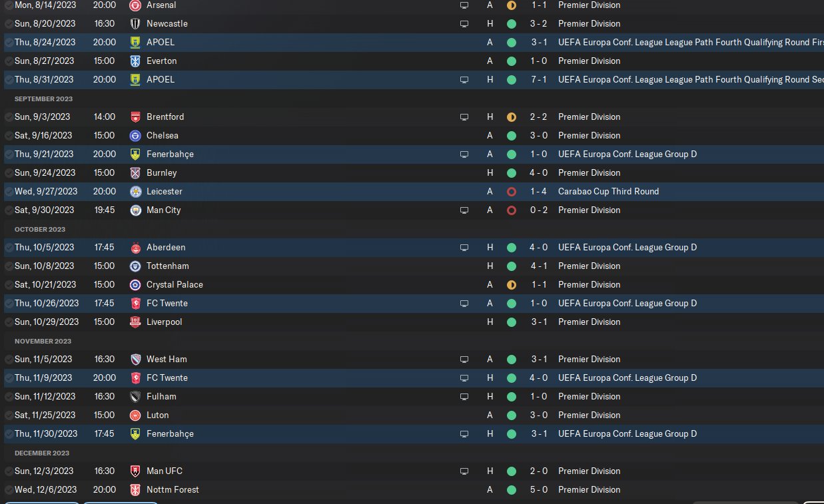Click the yellow draw indicator for Crystal Palace

pos(512,284)
